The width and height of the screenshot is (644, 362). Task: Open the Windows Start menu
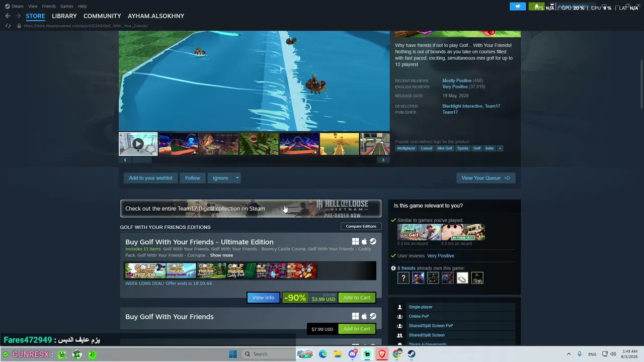[233, 354]
